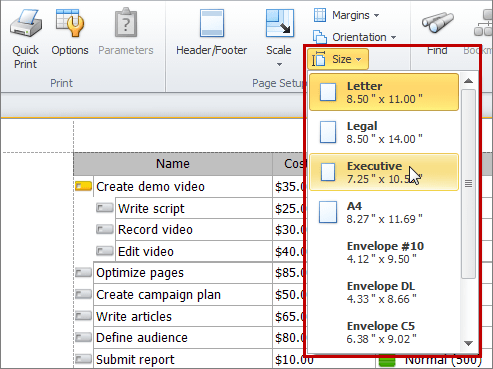
Task: Click the Margins grid icon
Action: click(x=320, y=15)
